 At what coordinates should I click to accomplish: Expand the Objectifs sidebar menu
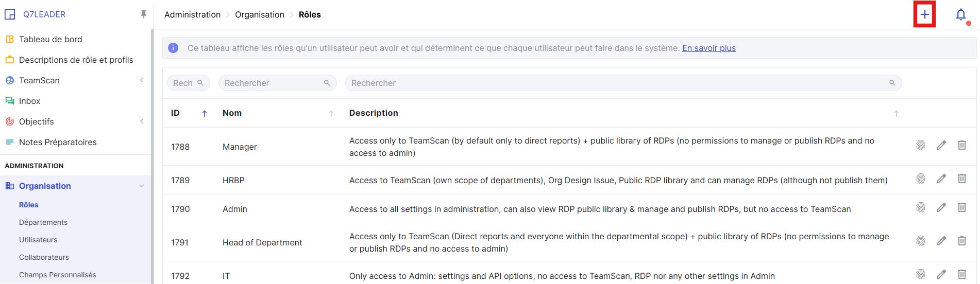click(142, 121)
